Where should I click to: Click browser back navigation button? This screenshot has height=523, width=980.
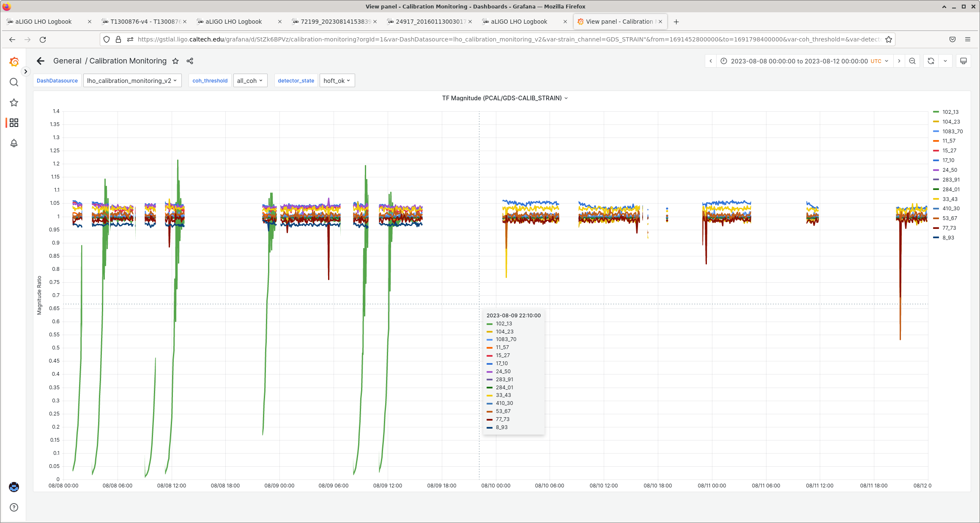click(x=12, y=39)
